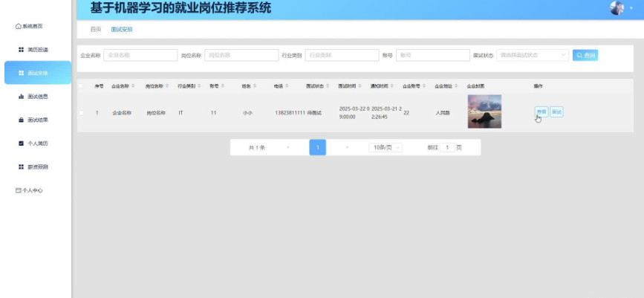Click the icon beside 个人简历
The width and height of the screenshot is (644, 298).
pyautogui.click(x=21, y=143)
